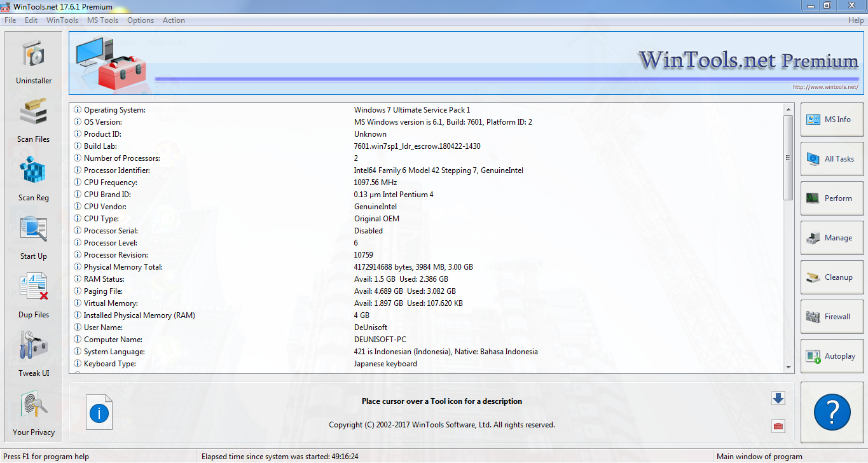Click the WinTools.net title bar app icon
This screenshot has height=463, width=868.
coord(6,6)
